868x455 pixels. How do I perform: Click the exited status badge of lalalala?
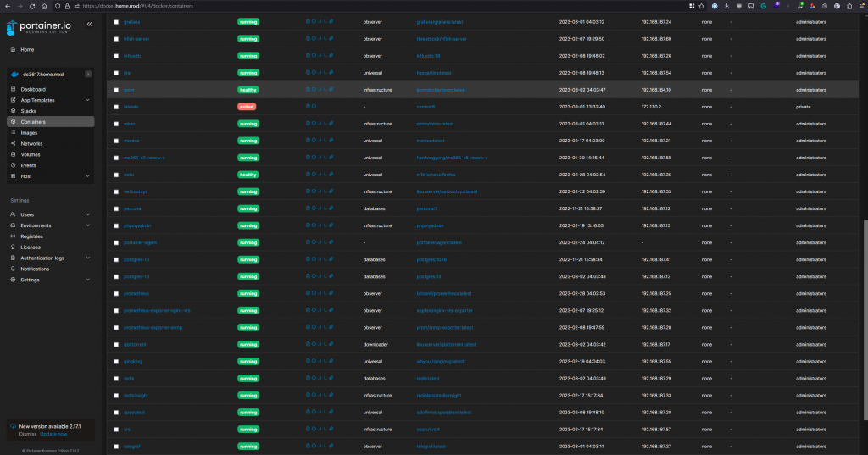247,107
